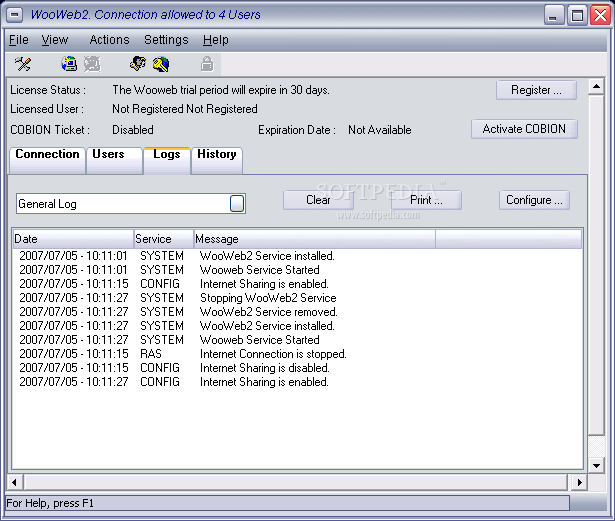Click the vertical scrollbar up arrow
Screen dimensions: 615x521
tap(596, 87)
